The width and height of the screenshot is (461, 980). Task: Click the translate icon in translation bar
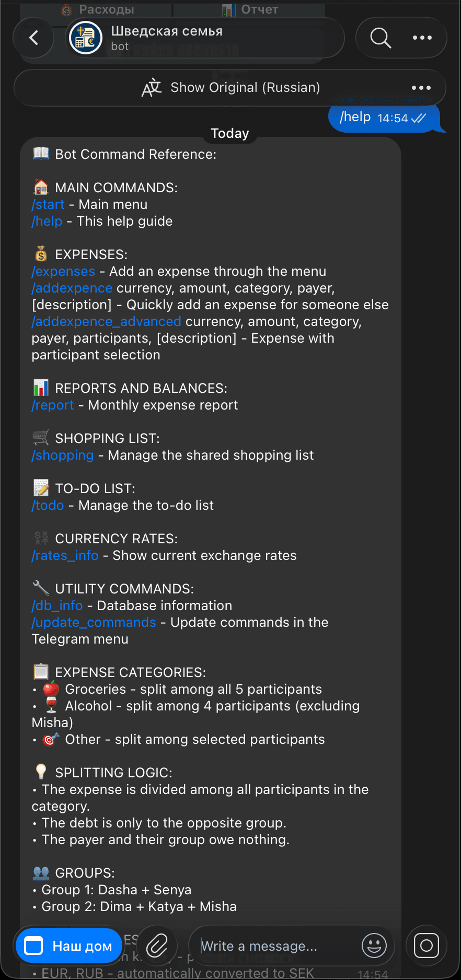(x=152, y=87)
